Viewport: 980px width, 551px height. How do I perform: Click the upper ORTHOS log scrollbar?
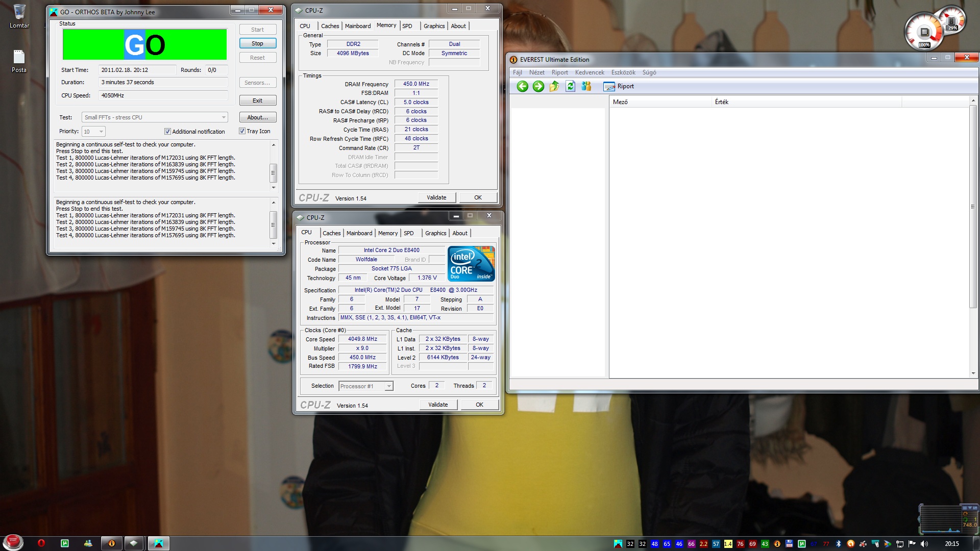[x=273, y=166]
